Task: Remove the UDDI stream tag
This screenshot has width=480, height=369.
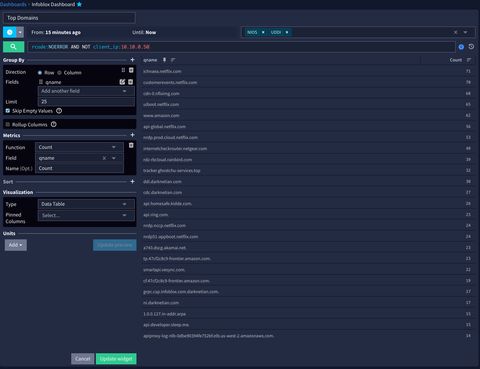Action: click(287, 32)
